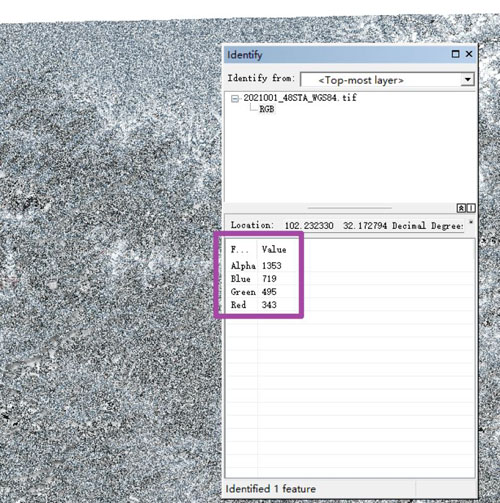500x503 pixels.
Task: Click the Location coordinates field
Action: (373, 226)
